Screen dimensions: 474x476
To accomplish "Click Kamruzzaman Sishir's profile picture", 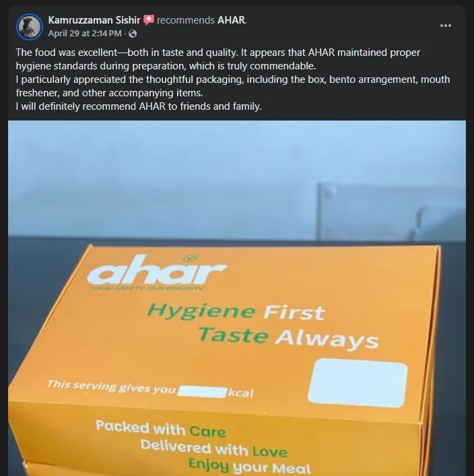I will pos(30,27).
